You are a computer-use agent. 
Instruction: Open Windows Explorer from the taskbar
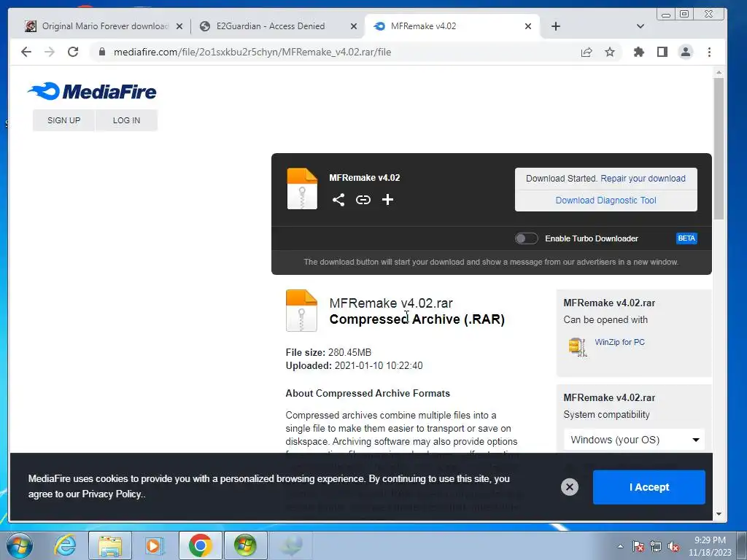tap(110, 545)
